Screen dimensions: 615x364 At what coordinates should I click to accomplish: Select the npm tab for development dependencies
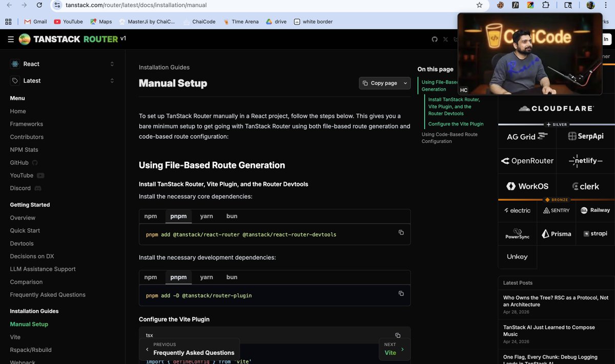pos(151,277)
